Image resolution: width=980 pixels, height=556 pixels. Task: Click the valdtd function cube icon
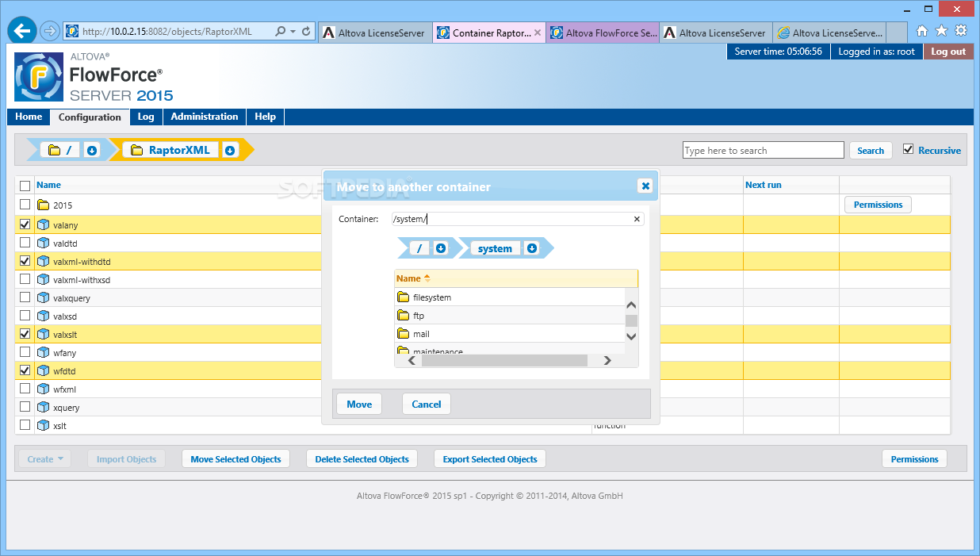44,243
